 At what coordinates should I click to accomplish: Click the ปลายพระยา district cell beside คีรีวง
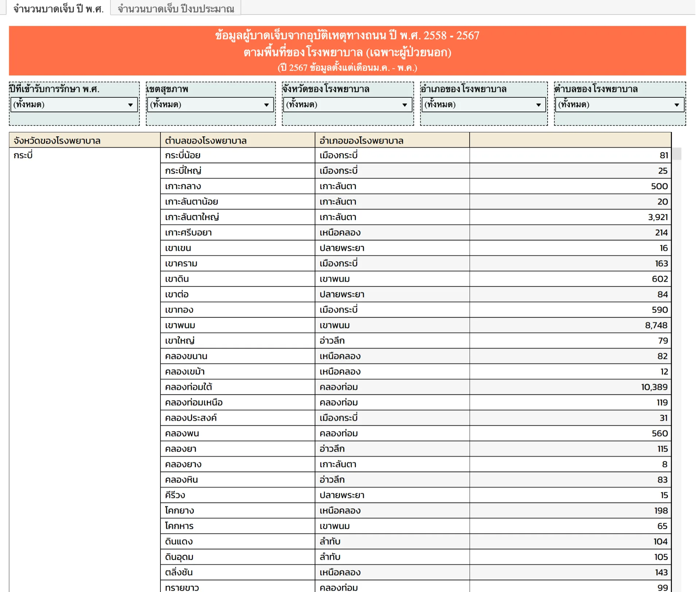tap(392, 495)
